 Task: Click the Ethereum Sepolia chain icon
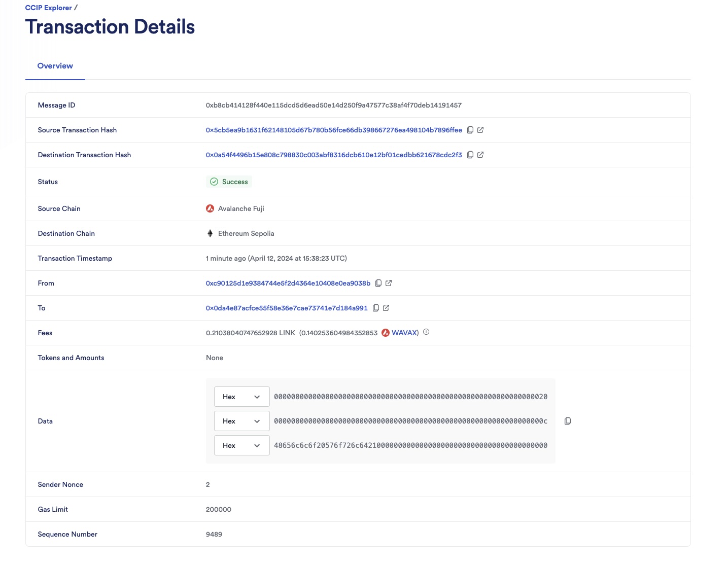[210, 233]
